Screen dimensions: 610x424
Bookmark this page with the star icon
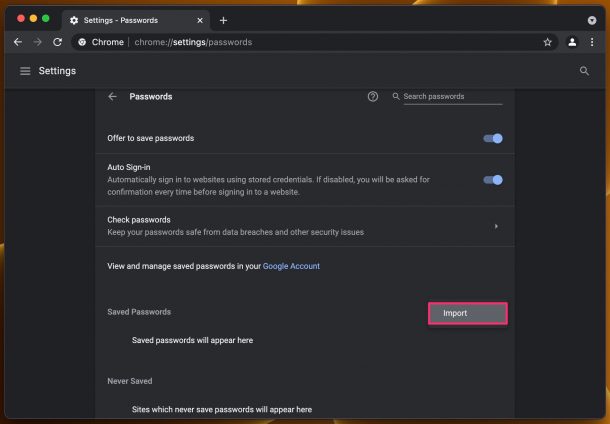coord(547,42)
